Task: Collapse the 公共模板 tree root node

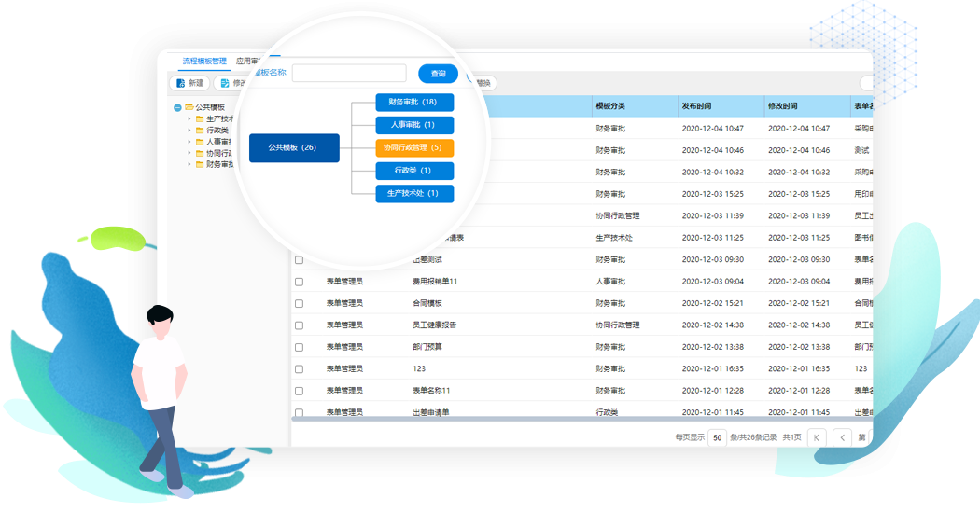Action: tap(177, 107)
